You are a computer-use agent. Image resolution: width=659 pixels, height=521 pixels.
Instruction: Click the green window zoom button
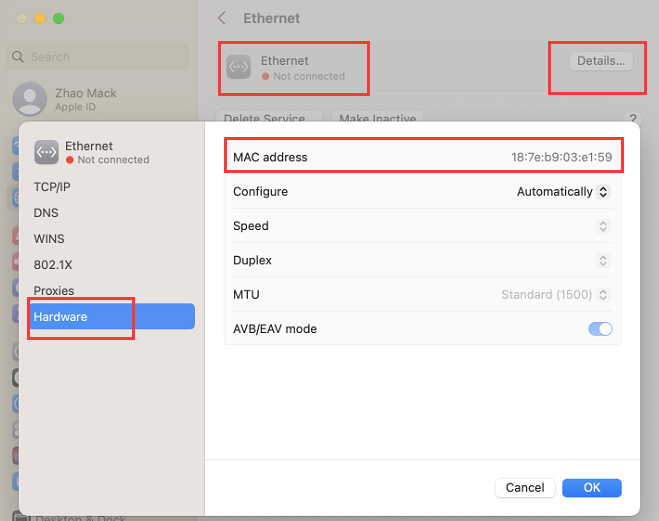59,19
